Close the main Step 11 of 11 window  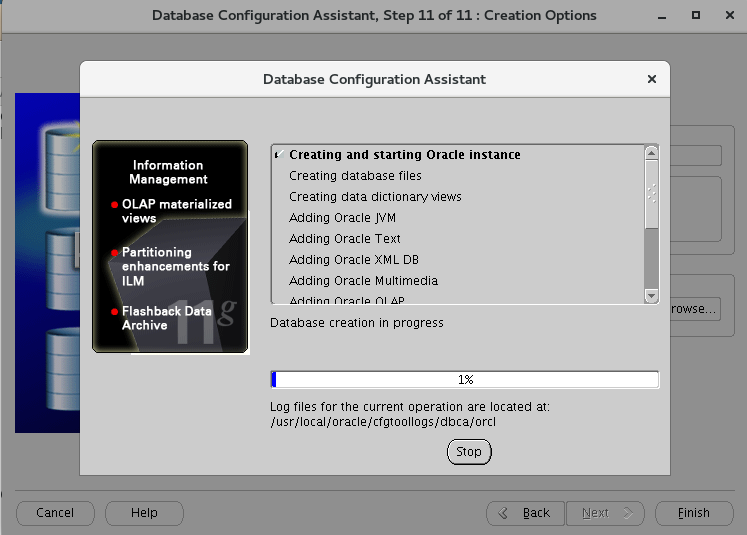coord(729,15)
